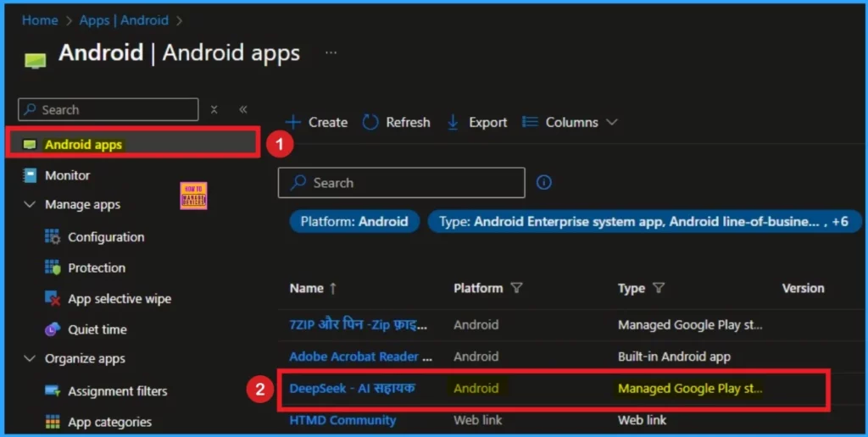Click the Platform column filter icon
This screenshot has width=868, height=437.
click(516, 288)
